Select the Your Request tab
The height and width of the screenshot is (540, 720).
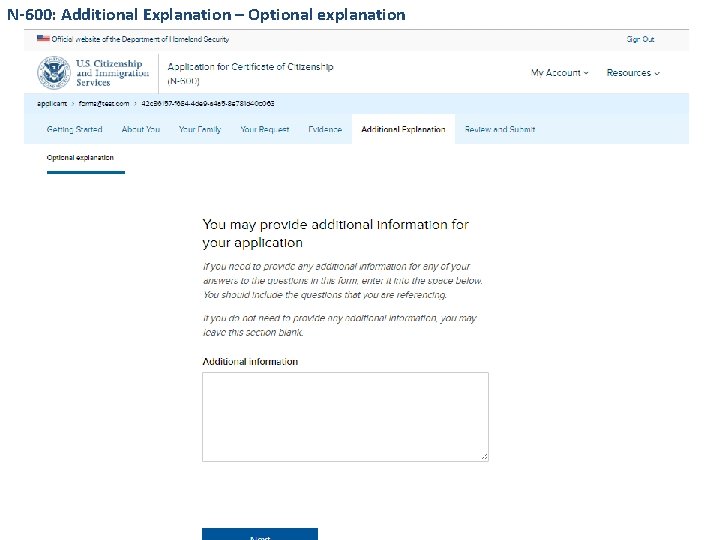click(265, 129)
